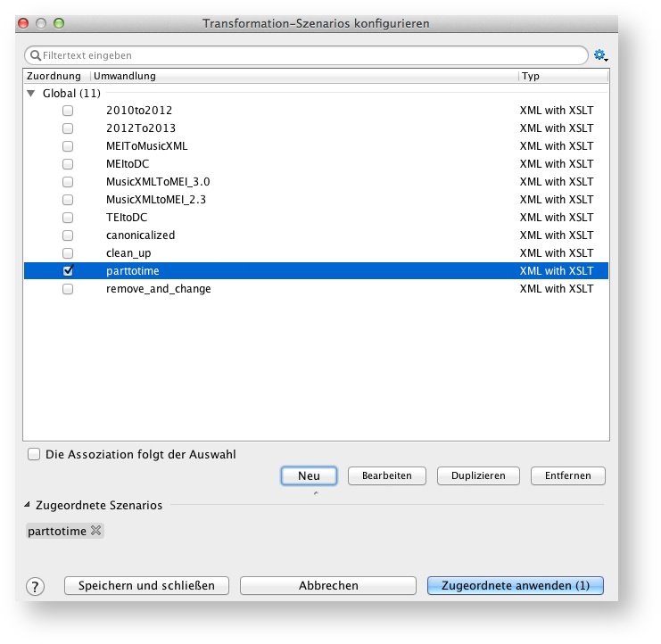The width and height of the screenshot is (661, 644).
Task: Enable the 2010to2012 scenario checkbox
Action: 68,111
